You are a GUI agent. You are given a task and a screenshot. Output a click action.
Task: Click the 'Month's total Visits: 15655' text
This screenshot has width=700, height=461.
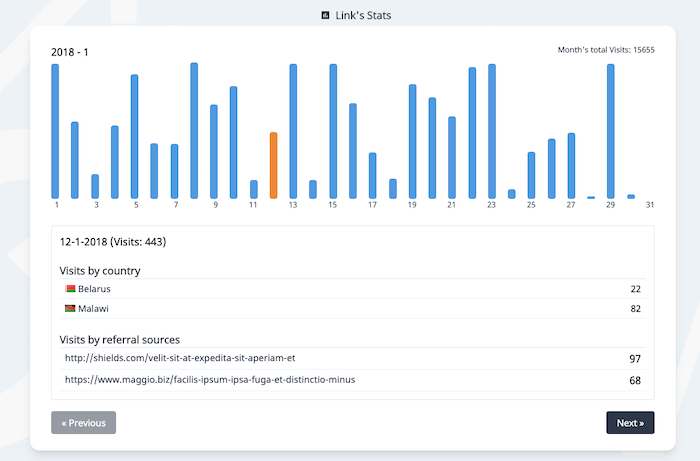point(606,50)
